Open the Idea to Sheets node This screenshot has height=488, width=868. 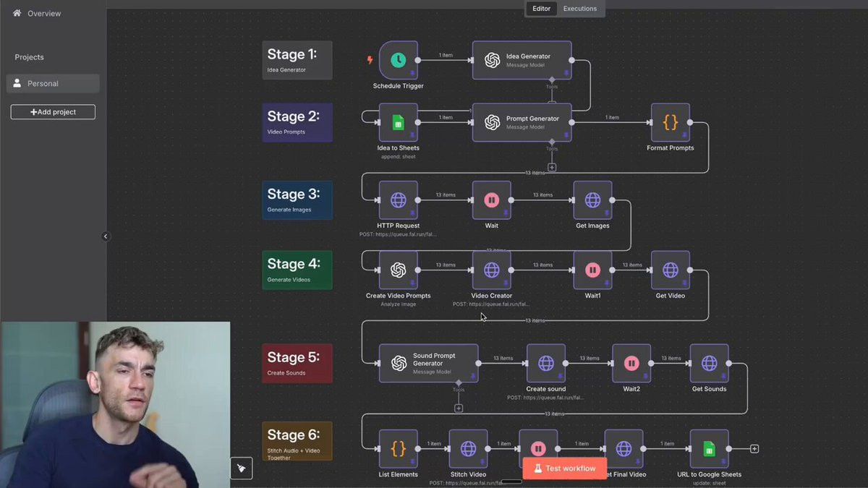coord(399,122)
